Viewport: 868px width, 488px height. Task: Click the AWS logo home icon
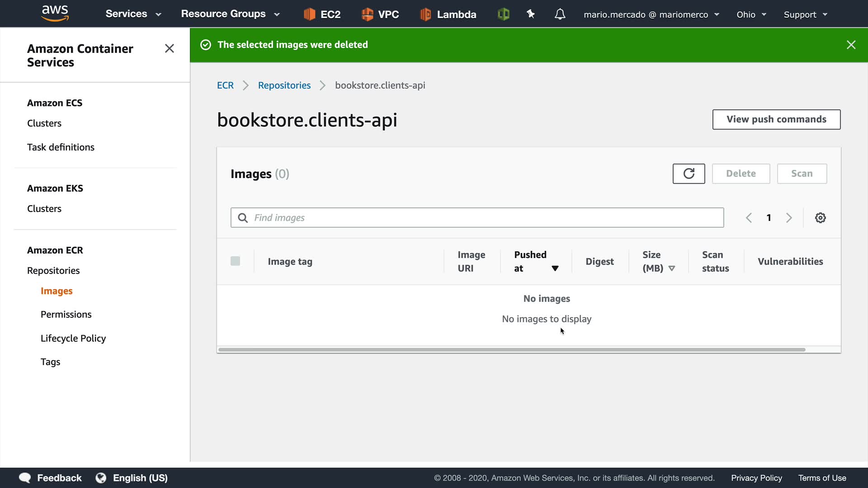(x=55, y=13)
